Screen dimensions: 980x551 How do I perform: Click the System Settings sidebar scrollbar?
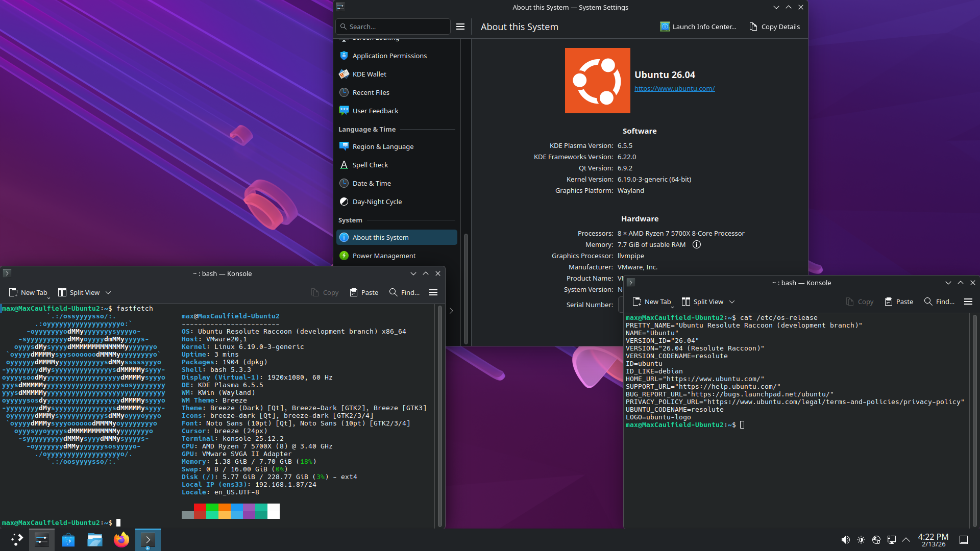pos(465,288)
